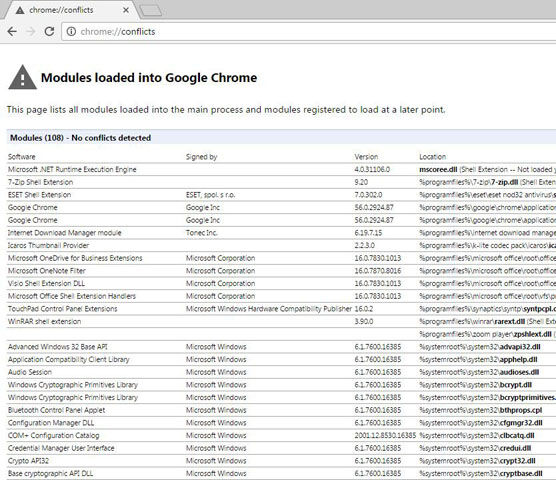556x480 pixels.
Task: Click 'Tonec Inc.' signer cell
Action: [x=202, y=233]
